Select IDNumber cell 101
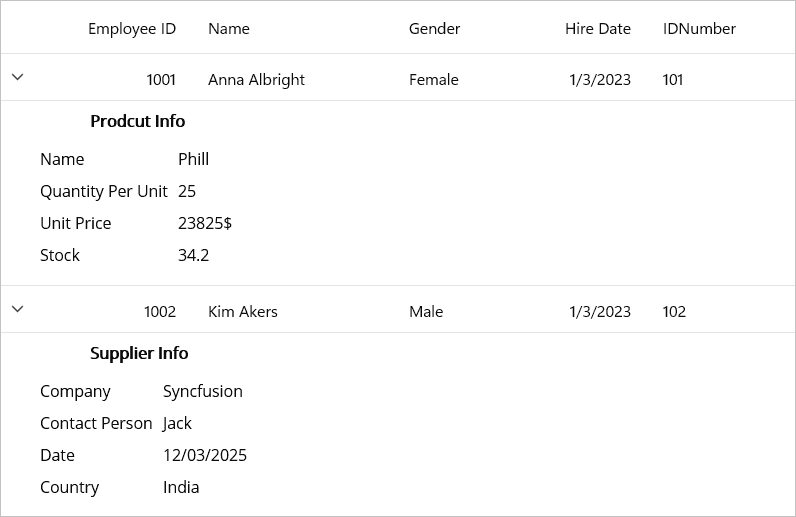The image size is (796, 517). [673, 80]
